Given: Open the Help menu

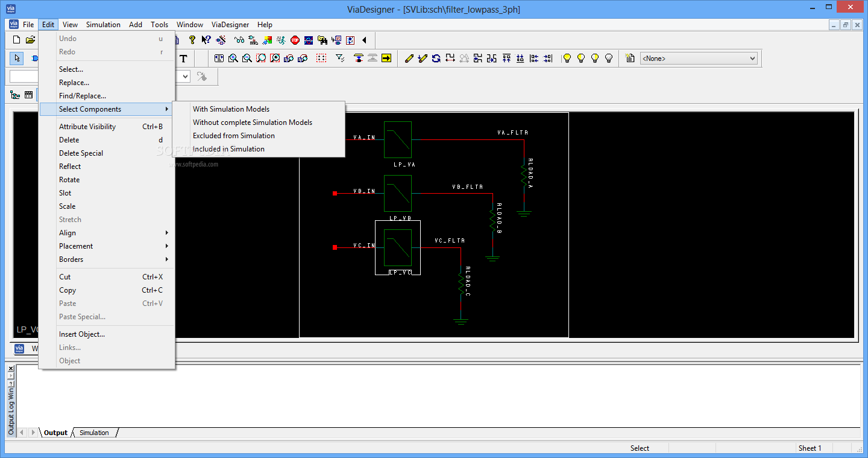Looking at the screenshot, I should click(x=265, y=25).
